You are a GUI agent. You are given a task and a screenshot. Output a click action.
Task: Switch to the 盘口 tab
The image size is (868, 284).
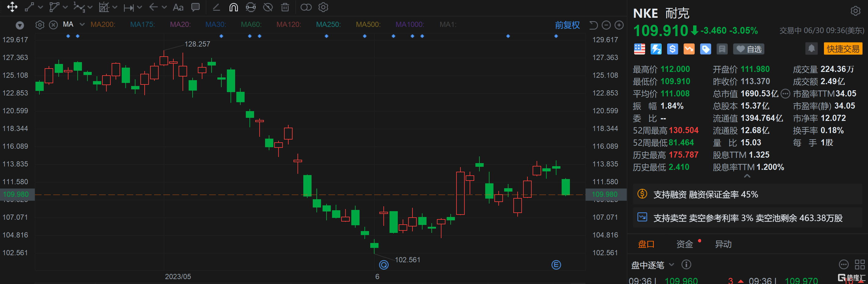click(646, 244)
